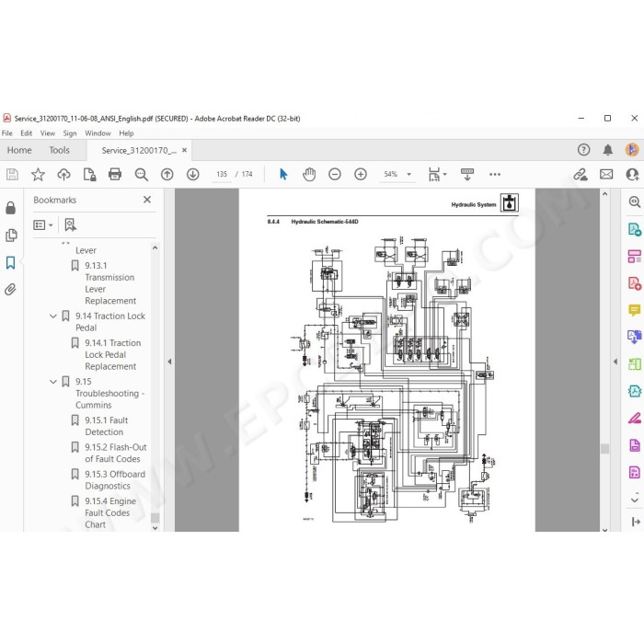The image size is (644, 644).
Task: Click the page number field showing 135
Action: click(x=222, y=175)
